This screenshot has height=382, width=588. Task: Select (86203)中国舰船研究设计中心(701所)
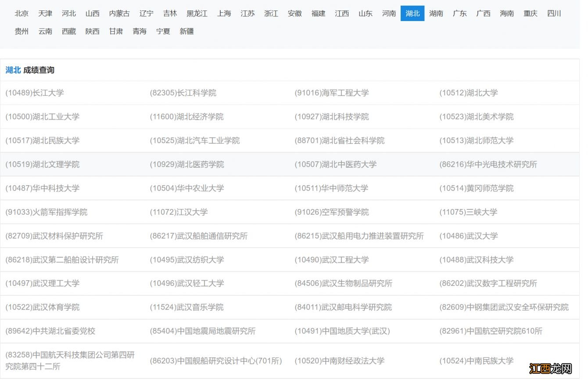[x=216, y=361]
